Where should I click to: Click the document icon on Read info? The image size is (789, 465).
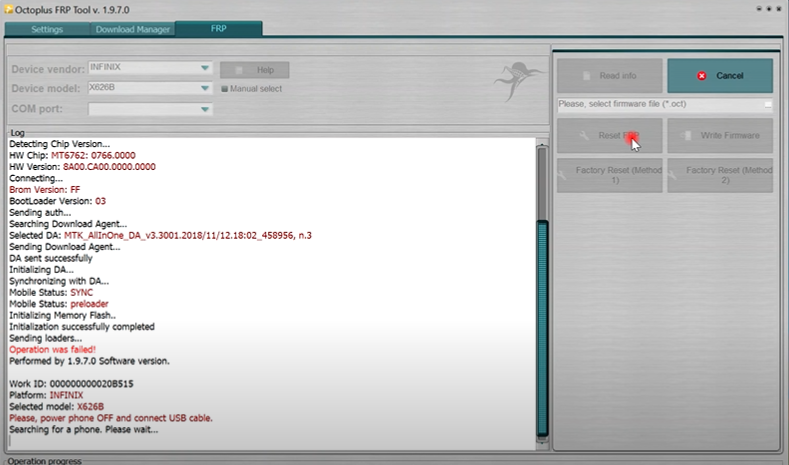coord(586,75)
